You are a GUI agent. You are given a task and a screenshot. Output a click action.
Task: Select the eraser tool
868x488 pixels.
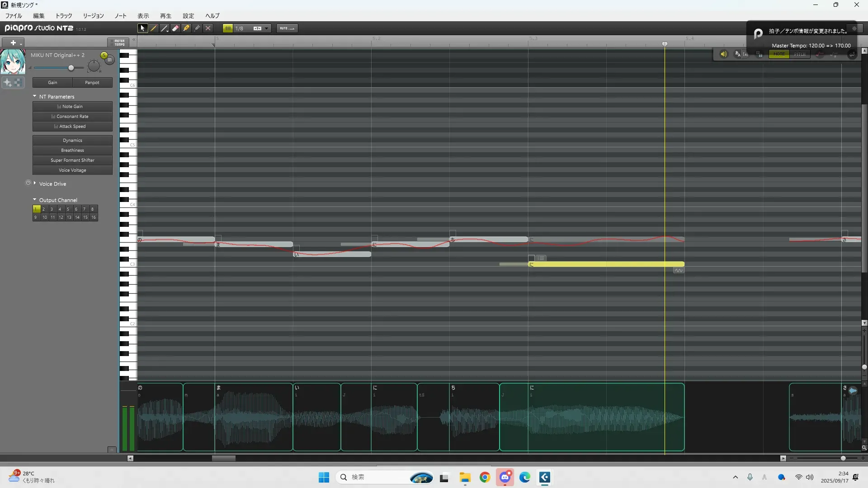tap(175, 28)
